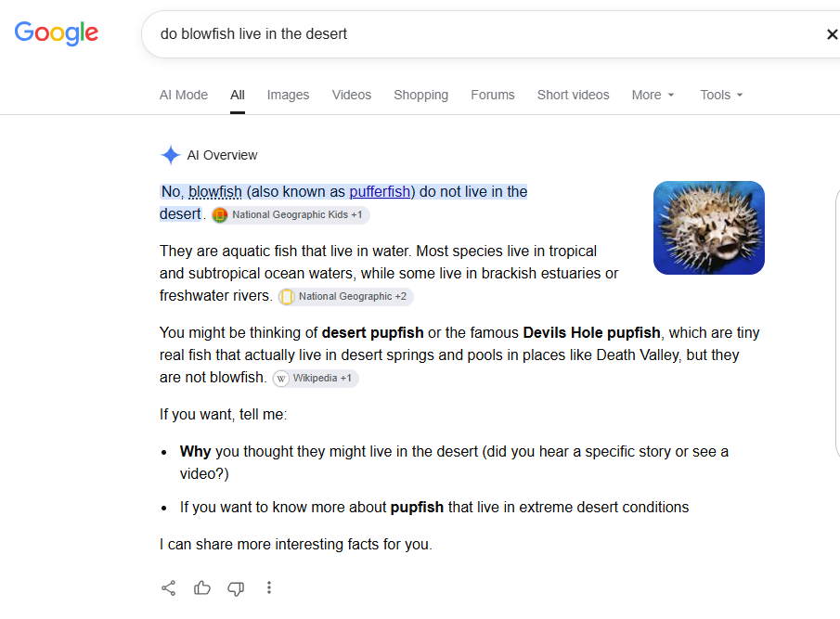
Task: Switch to the AI Mode tab
Action: point(184,95)
